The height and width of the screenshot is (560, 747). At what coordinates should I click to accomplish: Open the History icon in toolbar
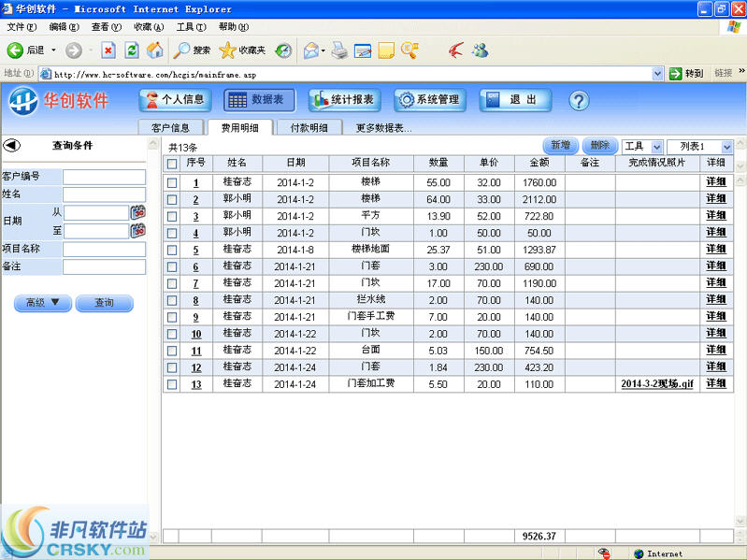click(284, 50)
